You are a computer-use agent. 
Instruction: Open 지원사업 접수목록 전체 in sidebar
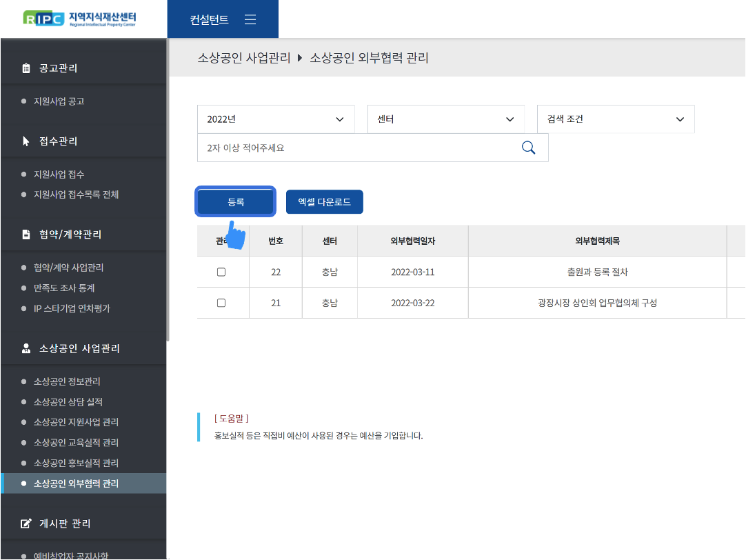point(76,194)
